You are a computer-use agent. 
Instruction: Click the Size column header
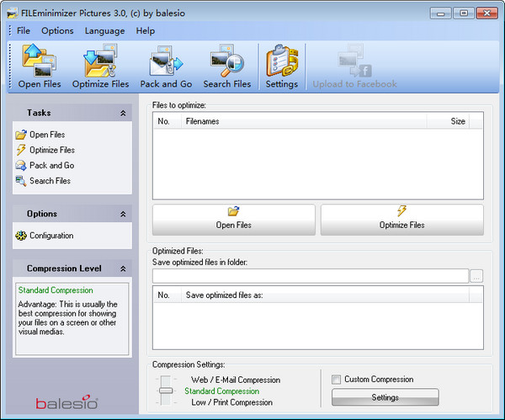pyautogui.click(x=448, y=121)
